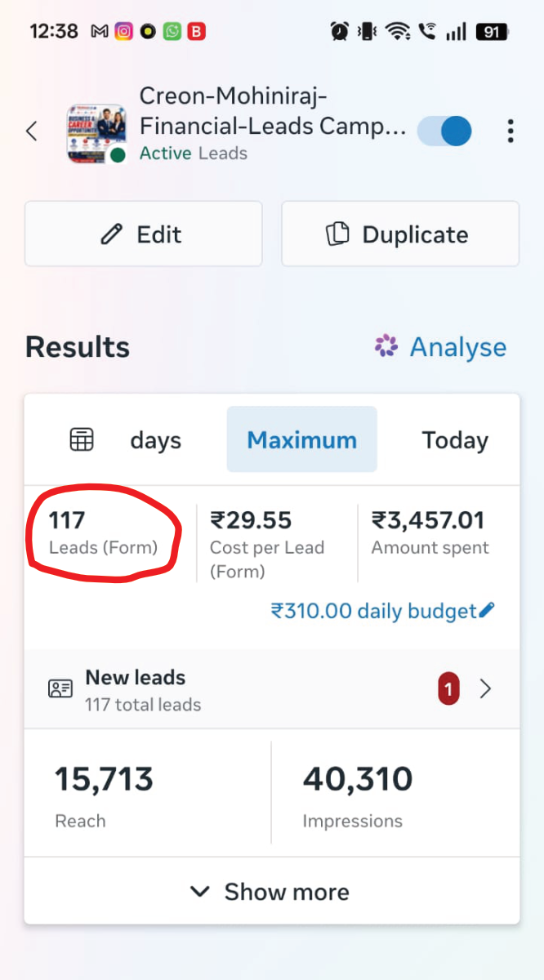Image resolution: width=544 pixels, height=980 pixels.
Task: Tap the 117 Leads (Form) metric
Action: [103, 532]
